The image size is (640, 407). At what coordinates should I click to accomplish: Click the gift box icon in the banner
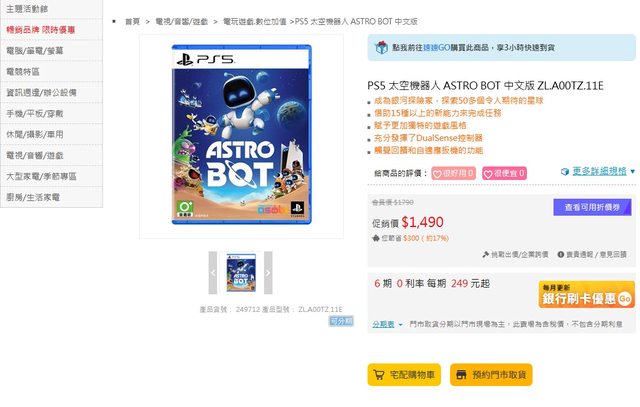(380, 46)
